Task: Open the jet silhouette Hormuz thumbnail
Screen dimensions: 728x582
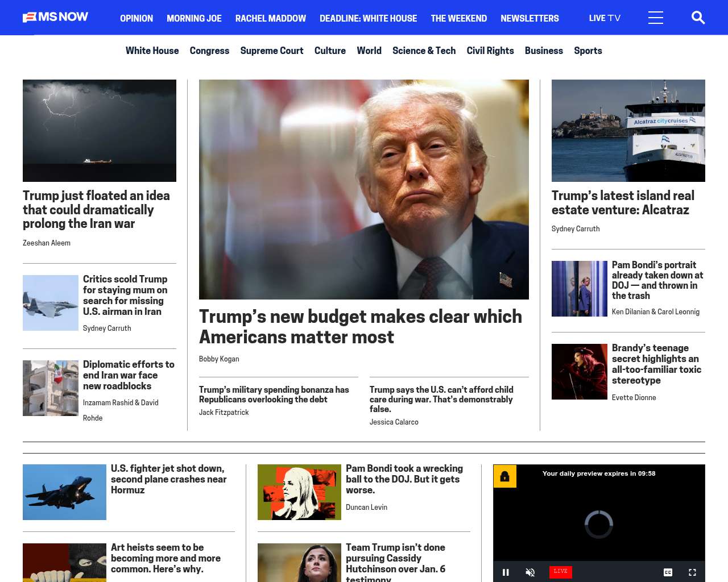Action: click(64, 492)
